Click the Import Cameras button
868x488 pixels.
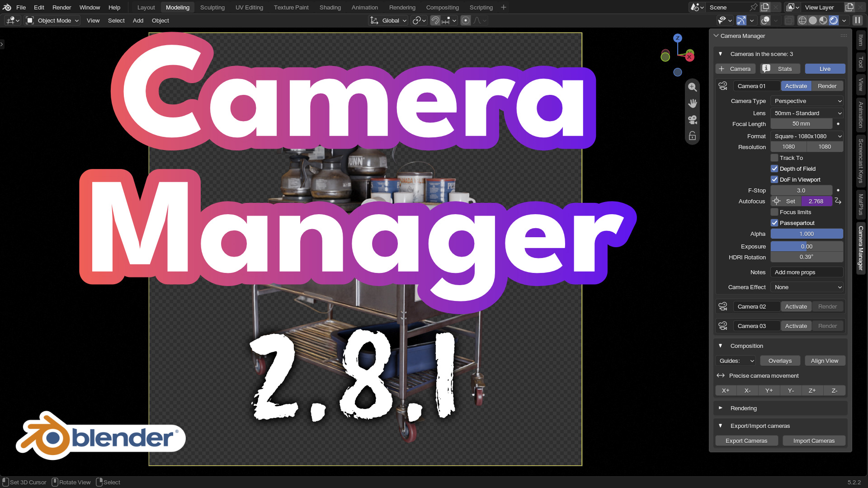pos(814,441)
